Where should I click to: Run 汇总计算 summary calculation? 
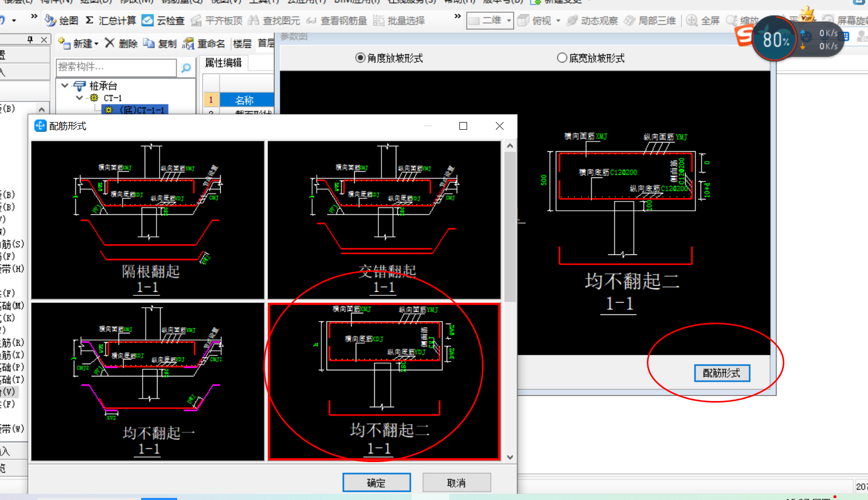pos(110,21)
